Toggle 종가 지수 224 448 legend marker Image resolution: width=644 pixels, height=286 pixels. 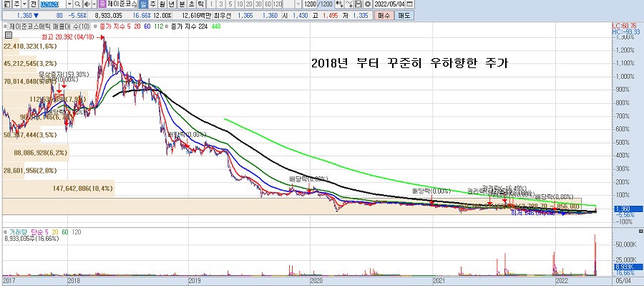pos(167,27)
